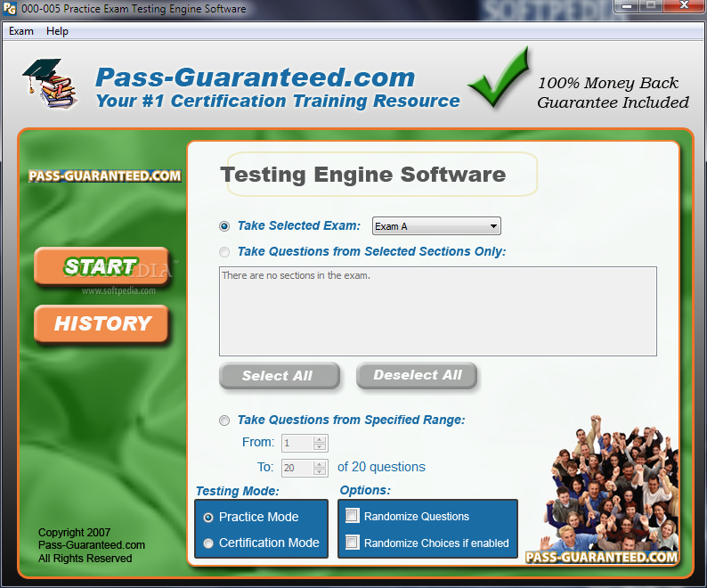This screenshot has width=707, height=588.
Task: Enable Randomize Choices if enabled checkbox
Action: [352, 542]
